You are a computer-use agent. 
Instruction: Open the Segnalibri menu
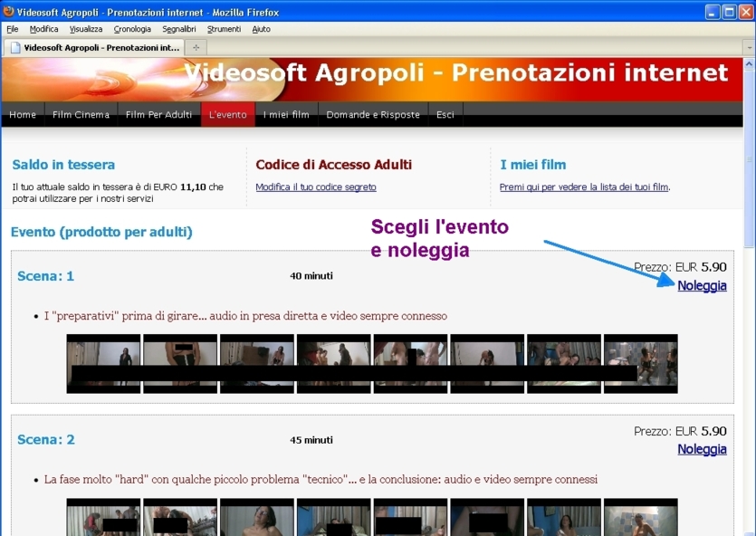click(x=179, y=29)
